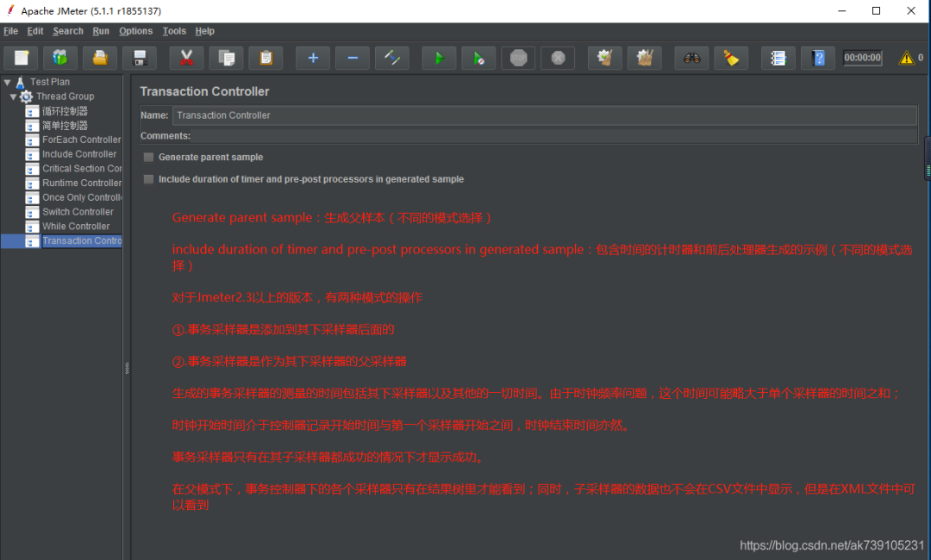931x560 pixels.
Task: Open the Templates icon
Action: coord(60,58)
